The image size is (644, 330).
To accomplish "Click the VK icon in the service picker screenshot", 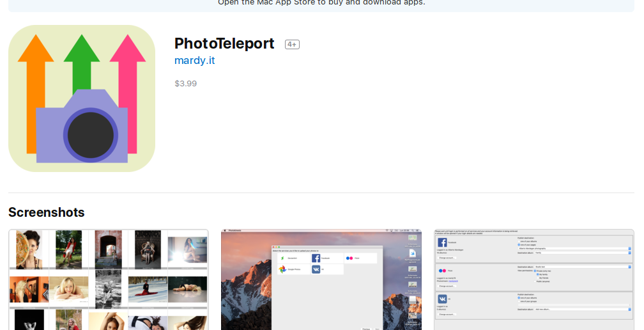I will coord(316,269).
